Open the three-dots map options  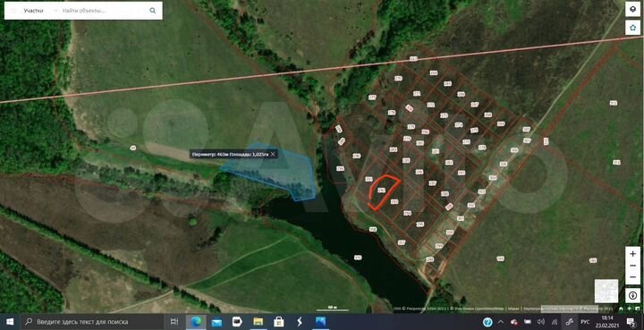tap(632, 266)
